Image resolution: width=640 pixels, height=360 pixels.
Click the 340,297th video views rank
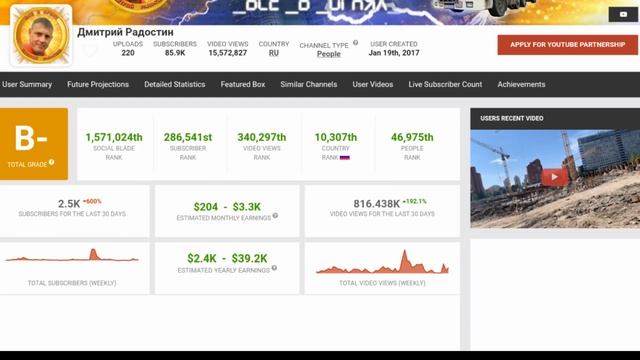262,137
